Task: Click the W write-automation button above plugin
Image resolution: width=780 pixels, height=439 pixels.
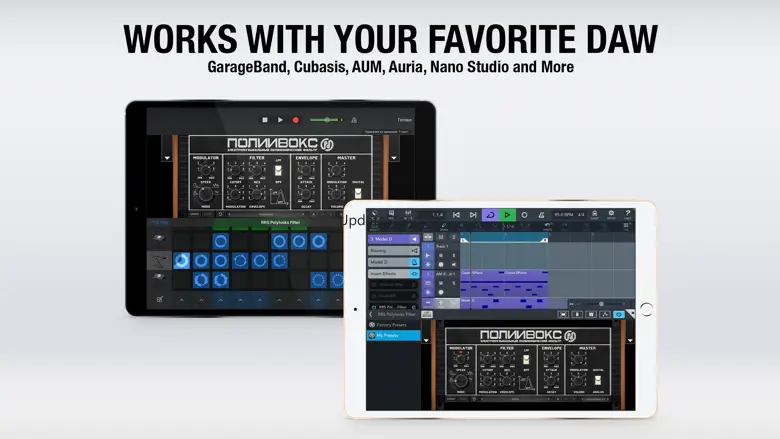Action: [x=591, y=314]
